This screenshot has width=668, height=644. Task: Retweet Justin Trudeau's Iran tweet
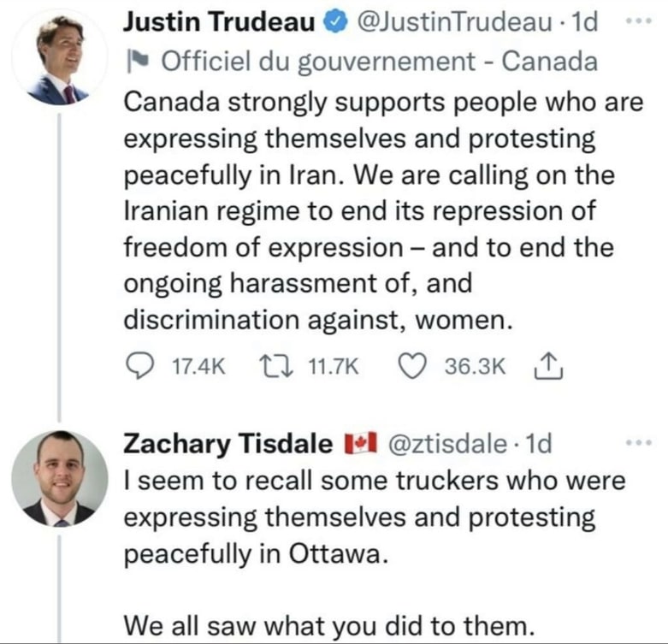[276, 366]
